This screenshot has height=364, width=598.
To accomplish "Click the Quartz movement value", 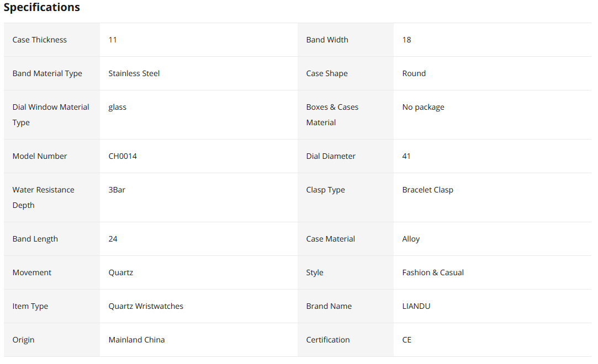I will point(120,272).
